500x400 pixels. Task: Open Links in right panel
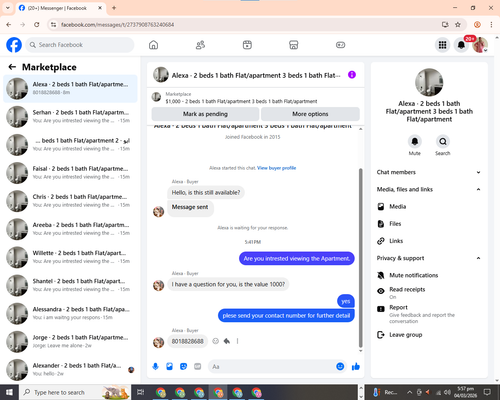tap(429, 241)
